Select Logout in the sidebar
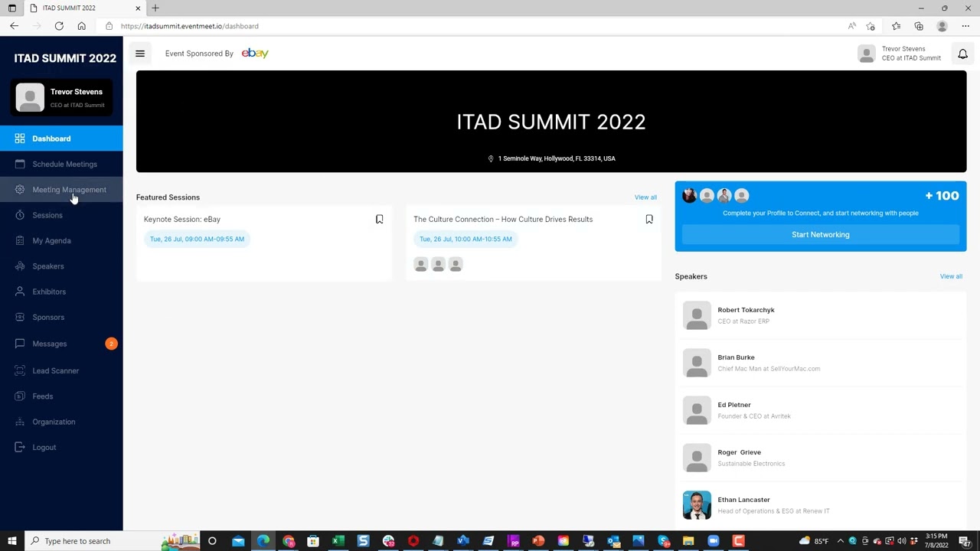The height and width of the screenshot is (551, 980). coord(61,447)
